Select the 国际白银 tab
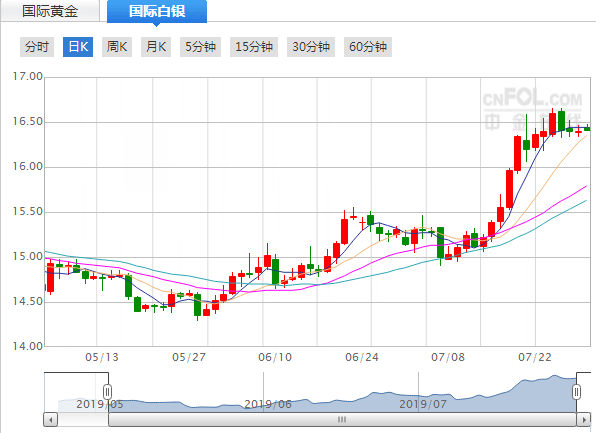This screenshot has width=596, height=433. click(x=157, y=11)
